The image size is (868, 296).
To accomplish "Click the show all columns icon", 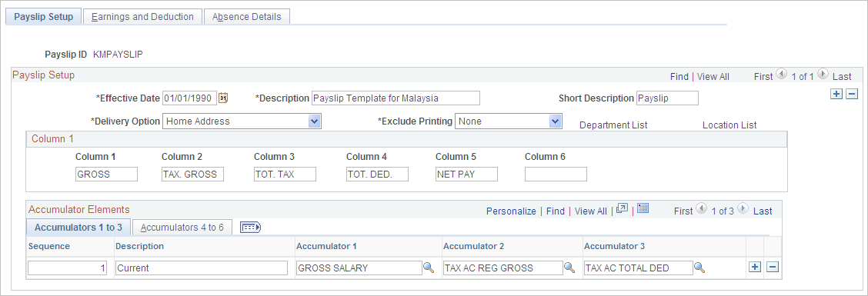I will [250, 227].
